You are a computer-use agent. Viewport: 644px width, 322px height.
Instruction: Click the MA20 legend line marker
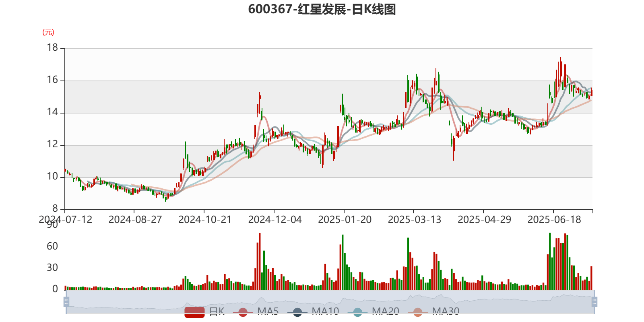[x=357, y=312]
